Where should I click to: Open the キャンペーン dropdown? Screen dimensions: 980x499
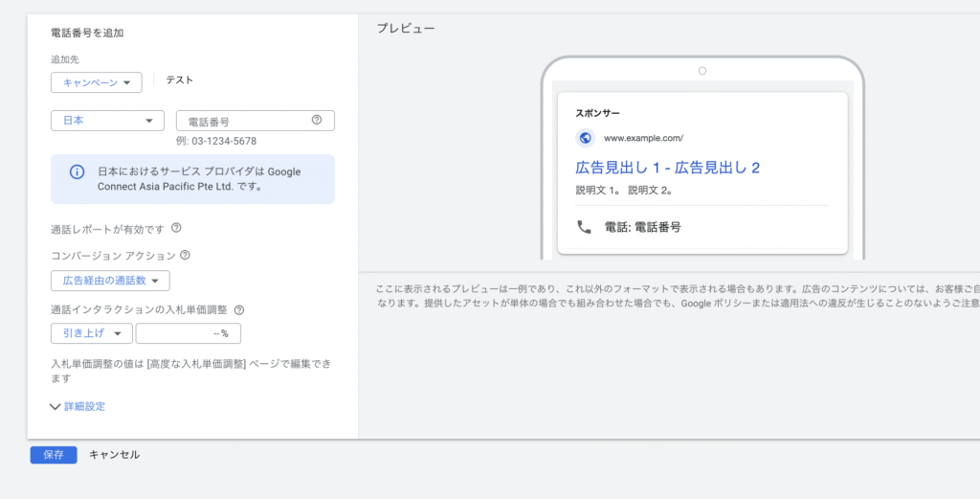(x=96, y=82)
